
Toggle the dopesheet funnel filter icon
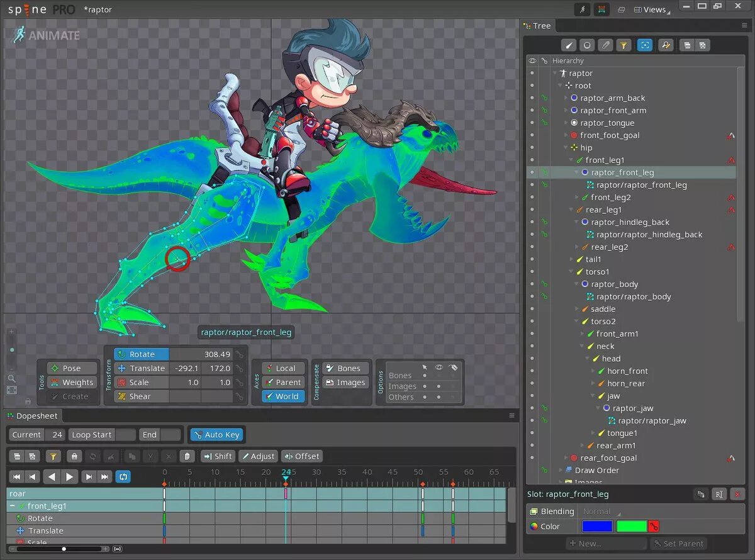pyautogui.click(x=53, y=456)
